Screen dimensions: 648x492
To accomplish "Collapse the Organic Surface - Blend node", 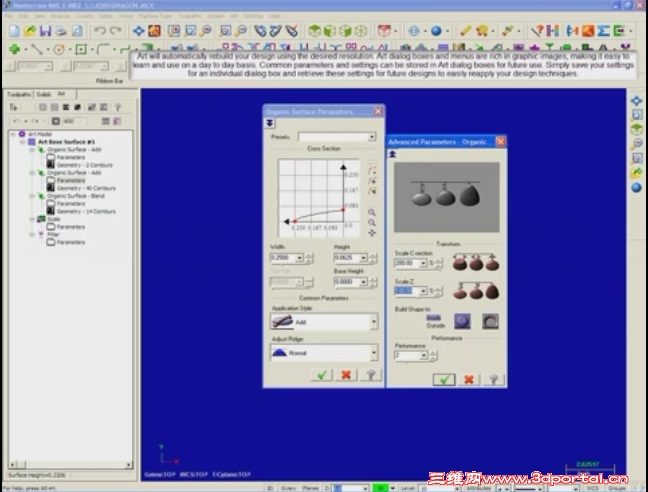I will click(32, 196).
